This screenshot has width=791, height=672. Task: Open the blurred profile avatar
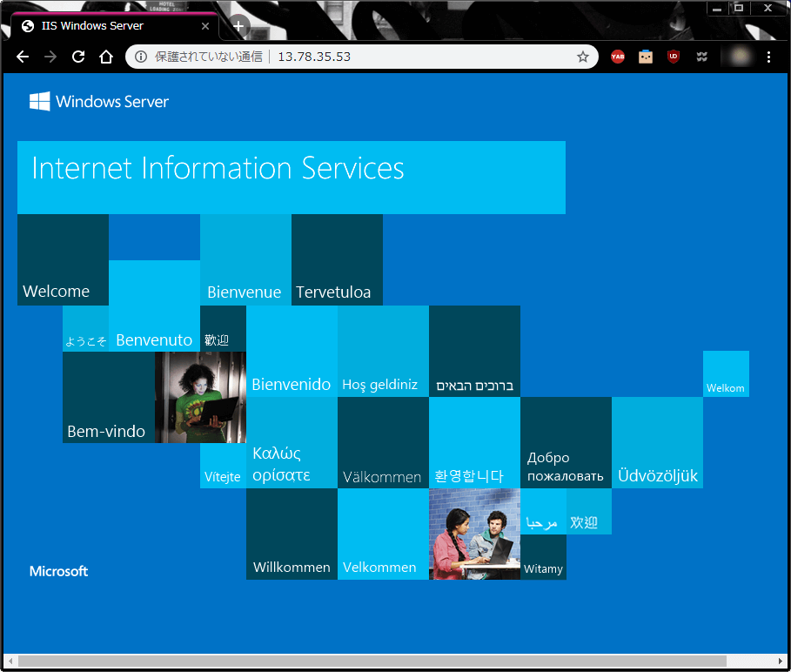pos(740,57)
